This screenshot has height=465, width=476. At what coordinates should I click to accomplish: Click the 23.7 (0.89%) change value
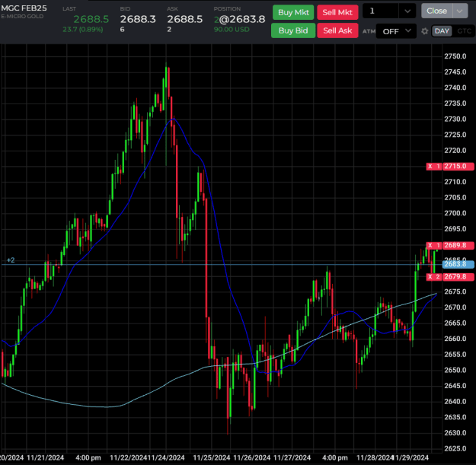(82, 30)
